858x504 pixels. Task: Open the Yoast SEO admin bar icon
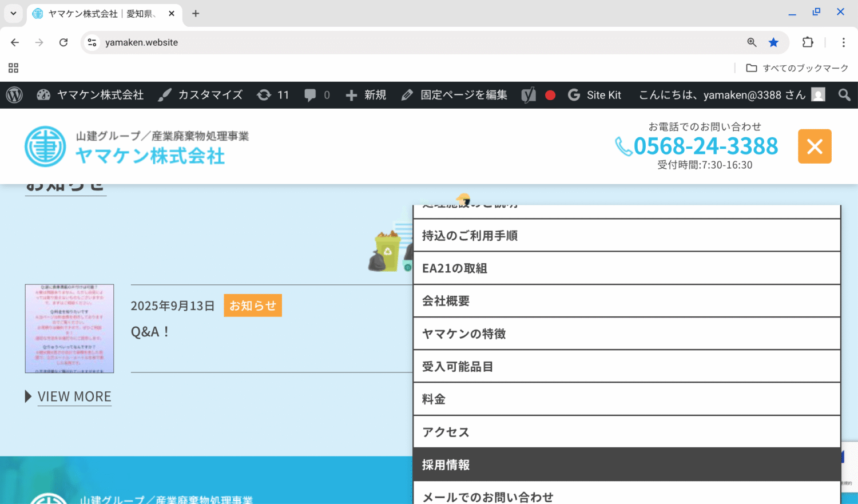click(529, 95)
